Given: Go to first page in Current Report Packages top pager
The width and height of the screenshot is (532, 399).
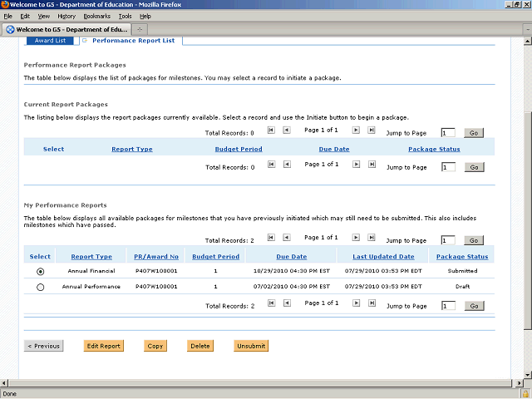Looking at the screenshot, I should coord(271,130).
